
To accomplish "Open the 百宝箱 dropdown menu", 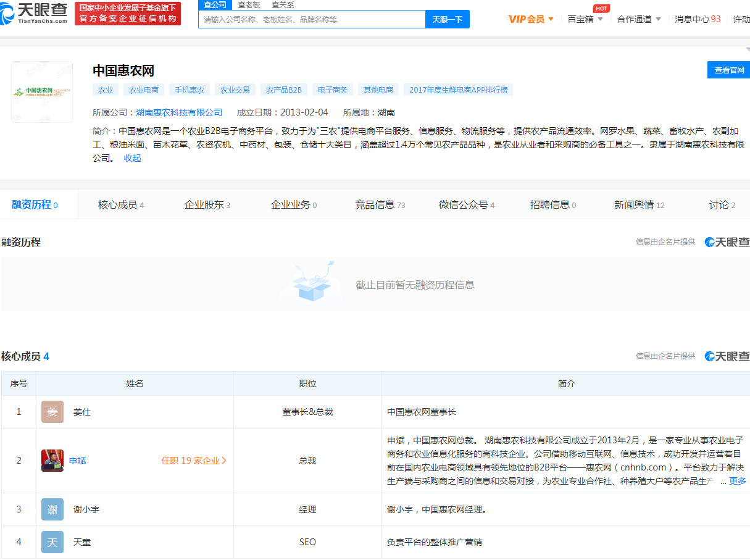I will pyautogui.click(x=585, y=19).
